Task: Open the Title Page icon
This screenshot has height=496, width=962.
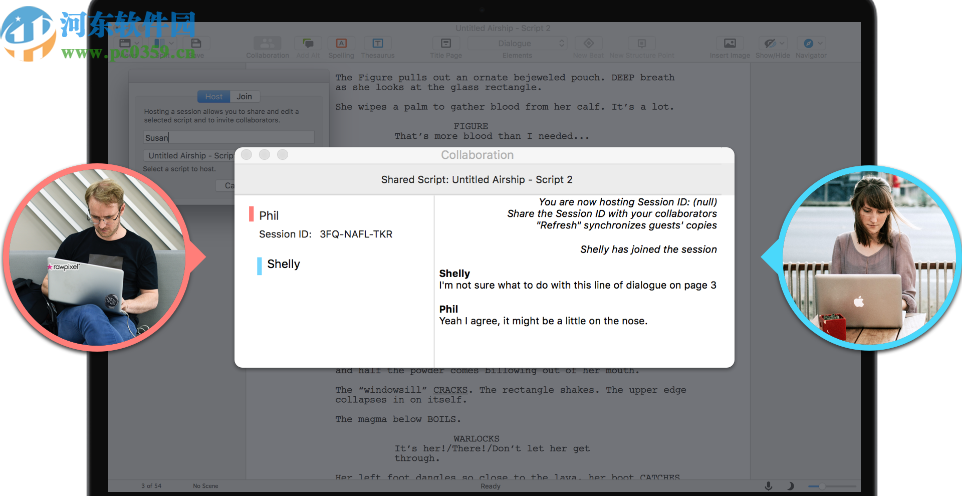Action: pos(446,44)
